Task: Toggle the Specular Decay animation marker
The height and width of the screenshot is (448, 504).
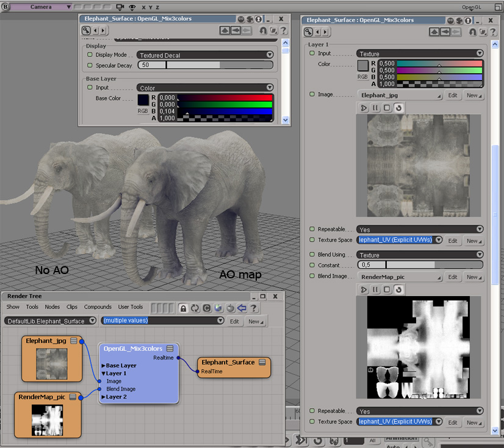Action: [90, 65]
